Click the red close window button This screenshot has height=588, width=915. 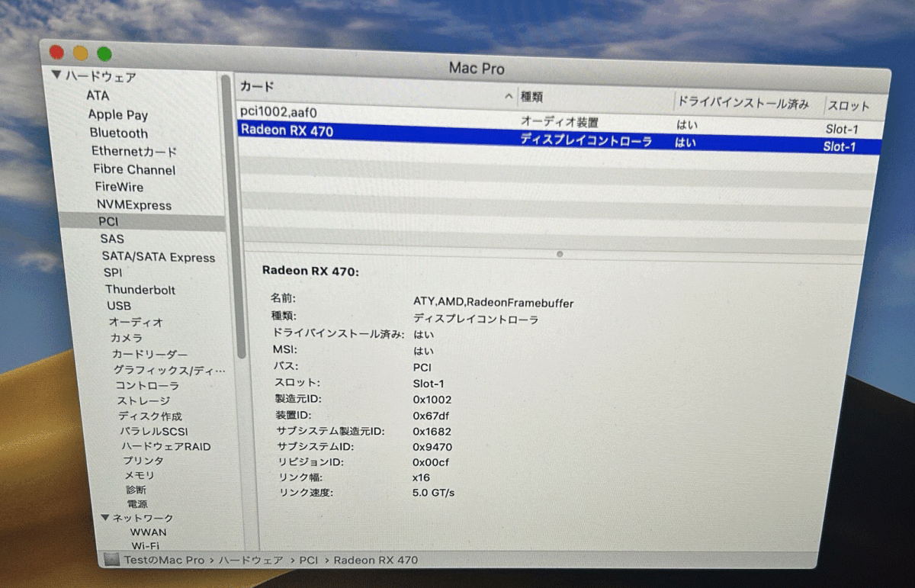pos(56,53)
